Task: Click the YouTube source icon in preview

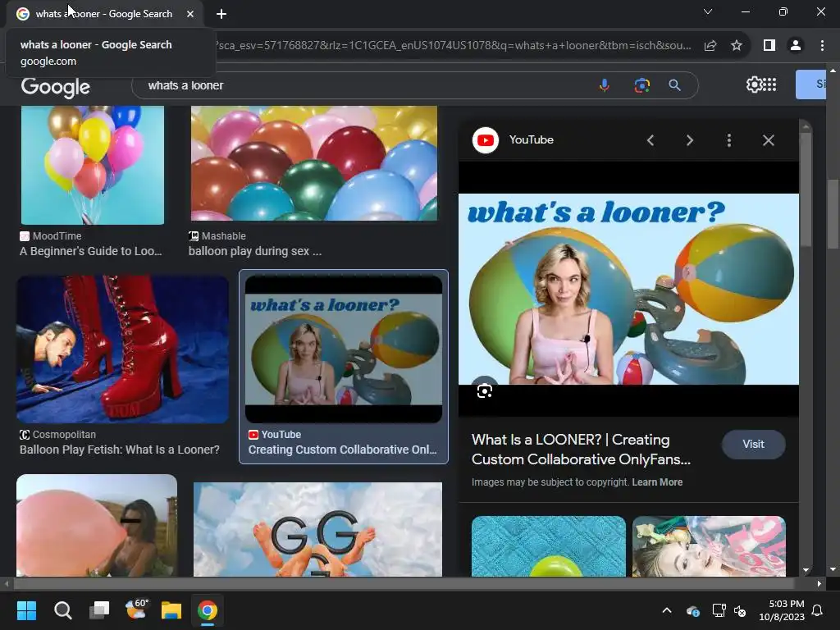Action: [486, 140]
